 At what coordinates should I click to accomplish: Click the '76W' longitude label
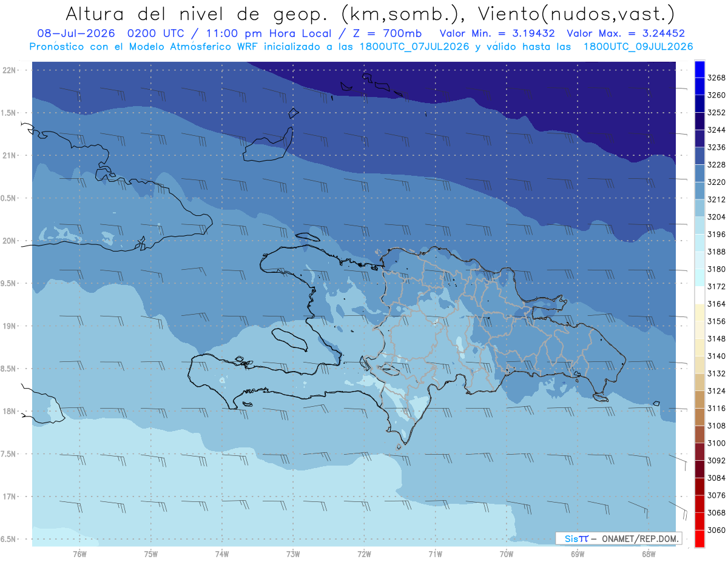(79, 554)
